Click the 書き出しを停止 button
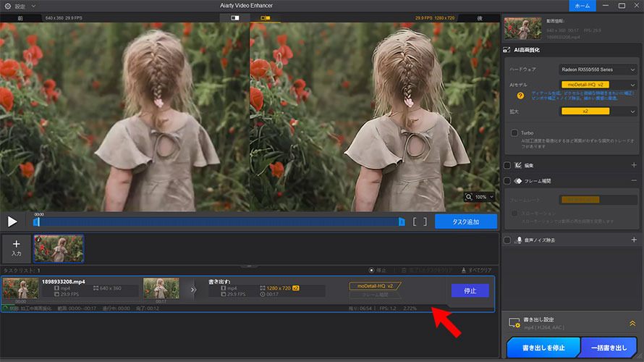The image size is (644, 362). [x=543, y=348]
